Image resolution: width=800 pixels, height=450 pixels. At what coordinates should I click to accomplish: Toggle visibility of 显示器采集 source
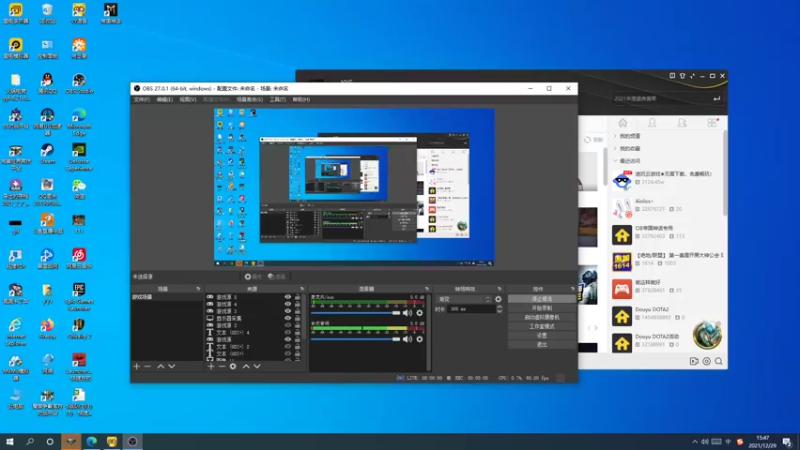[x=288, y=318]
